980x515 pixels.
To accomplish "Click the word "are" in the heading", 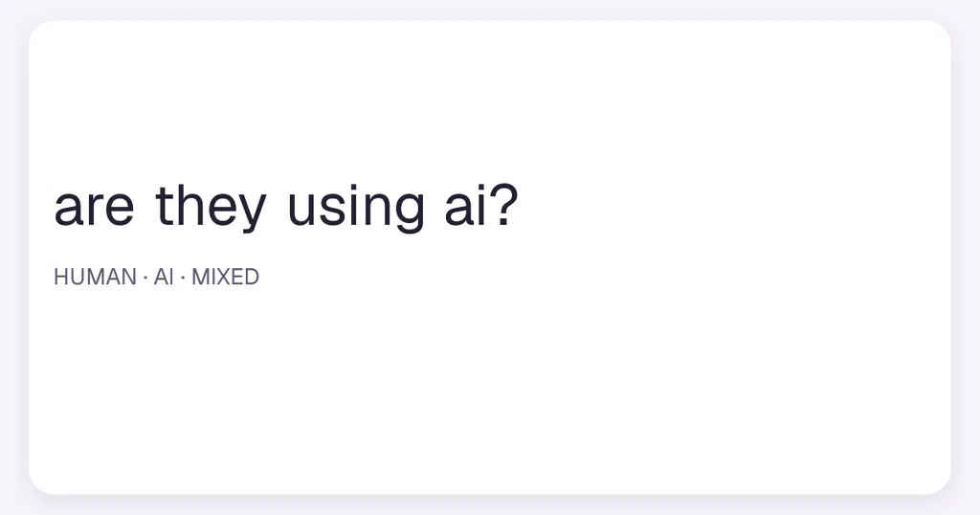I will coord(95,210).
